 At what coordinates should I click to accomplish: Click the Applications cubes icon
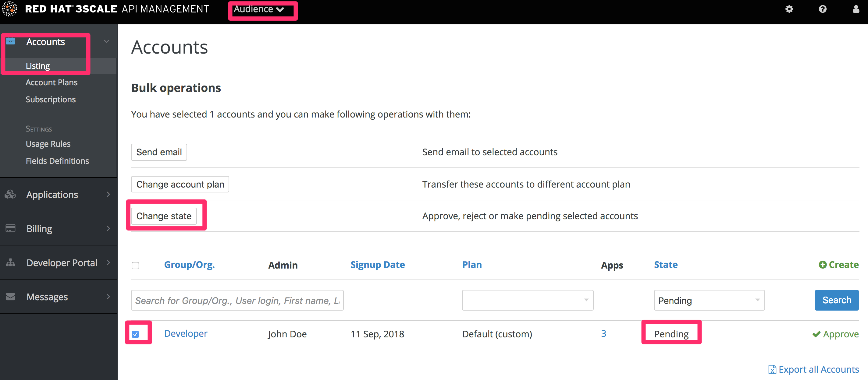[x=10, y=195]
